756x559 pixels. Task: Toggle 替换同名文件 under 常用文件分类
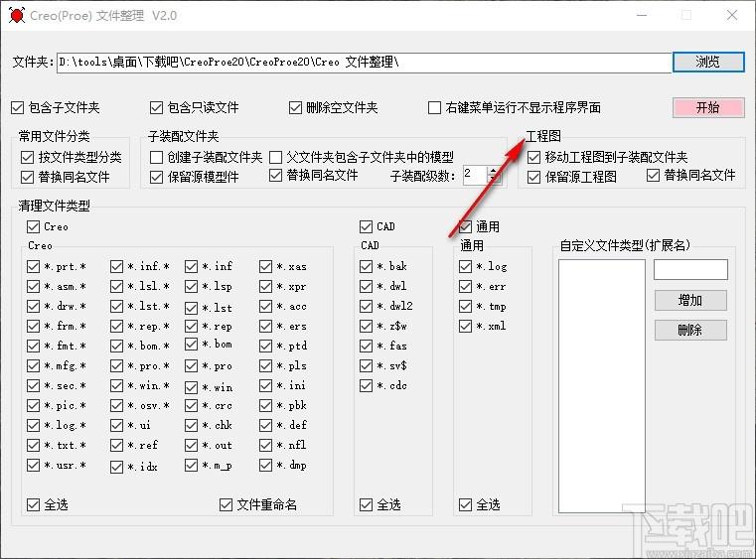27,177
